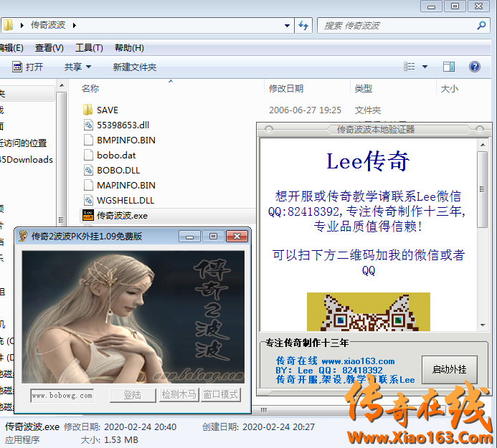Select the bobo.dat file icon
Viewport: 497px width, 448px height.
click(88, 156)
